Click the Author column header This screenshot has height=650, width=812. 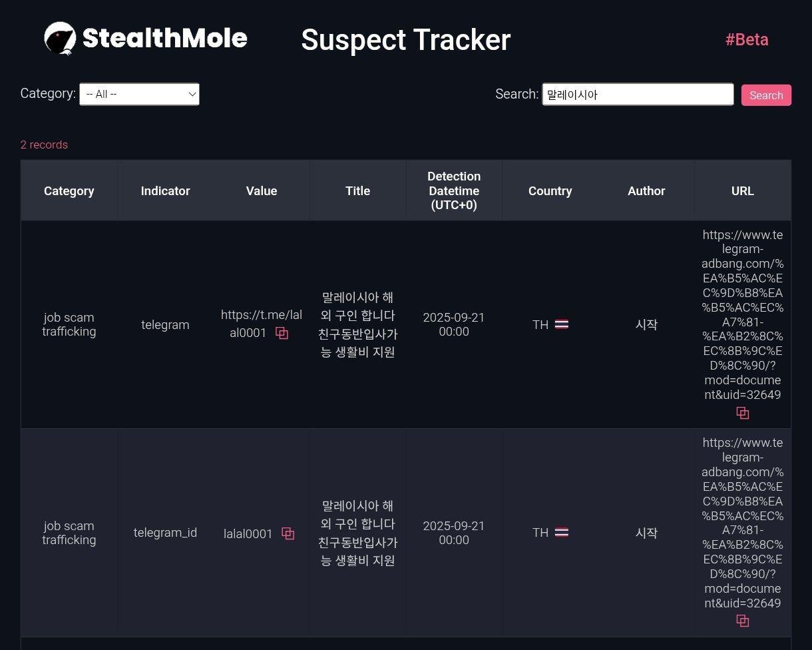(x=646, y=191)
